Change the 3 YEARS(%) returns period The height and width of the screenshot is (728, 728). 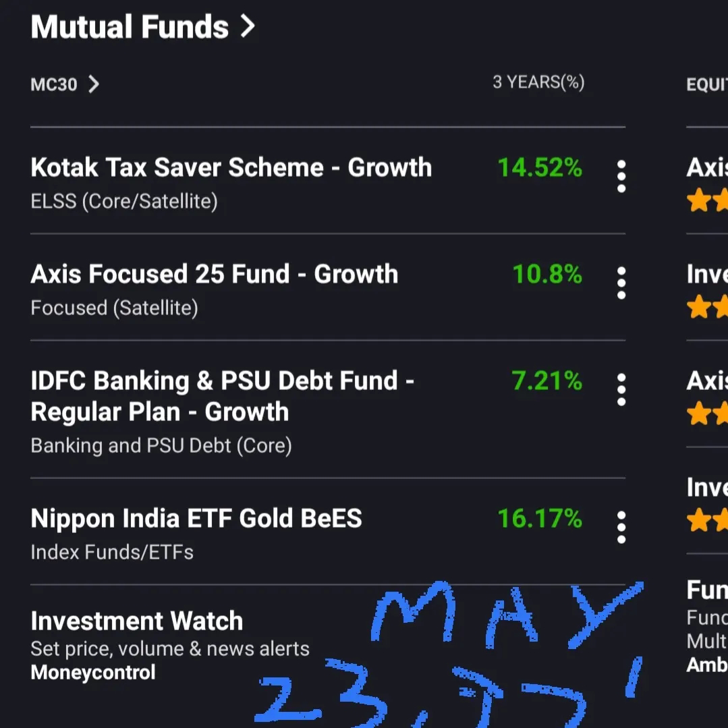pos(538,82)
